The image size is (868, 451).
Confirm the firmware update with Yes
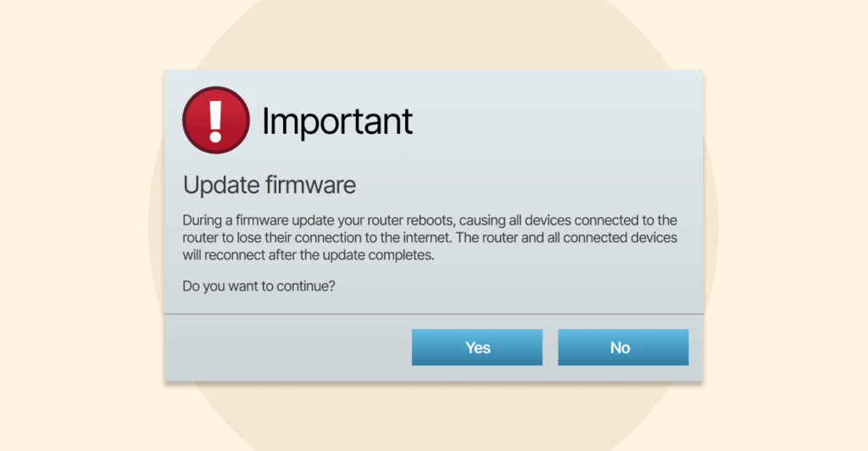[477, 348]
